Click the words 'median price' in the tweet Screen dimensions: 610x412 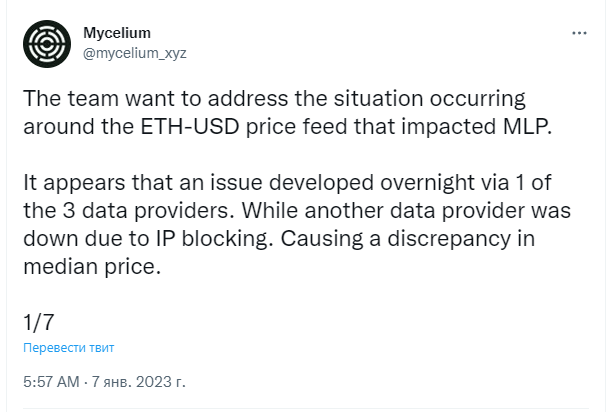(92, 267)
